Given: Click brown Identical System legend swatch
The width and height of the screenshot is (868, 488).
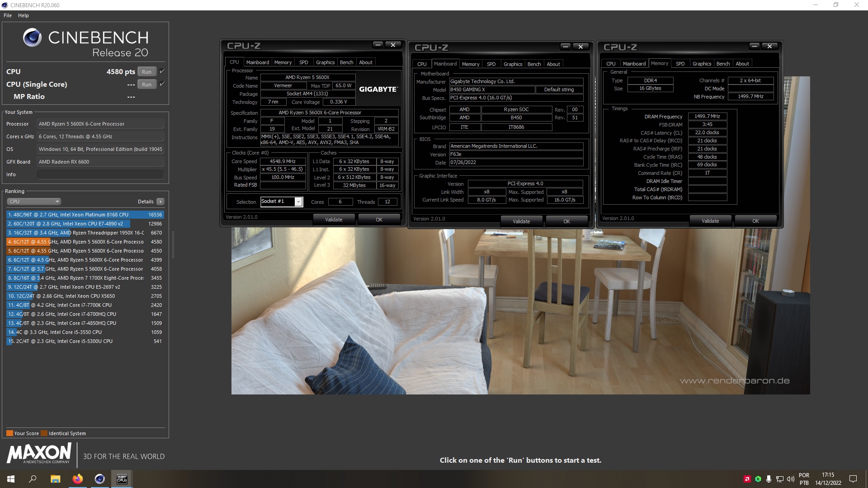Looking at the screenshot, I should pyautogui.click(x=44, y=433).
